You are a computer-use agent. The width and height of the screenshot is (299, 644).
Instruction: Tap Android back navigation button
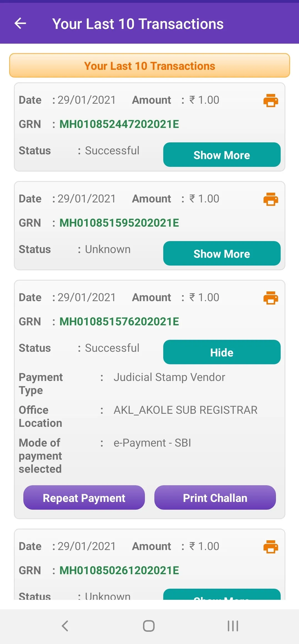point(65,626)
